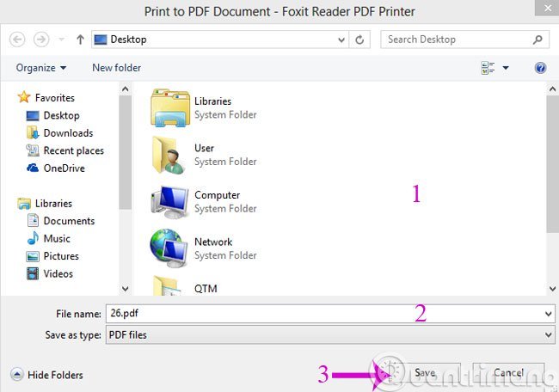Change view using the view icon
559x392 pixels.
coord(488,68)
